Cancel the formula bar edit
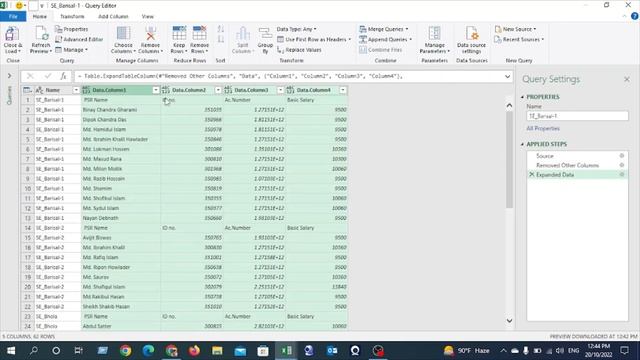 tap(30, 76)
